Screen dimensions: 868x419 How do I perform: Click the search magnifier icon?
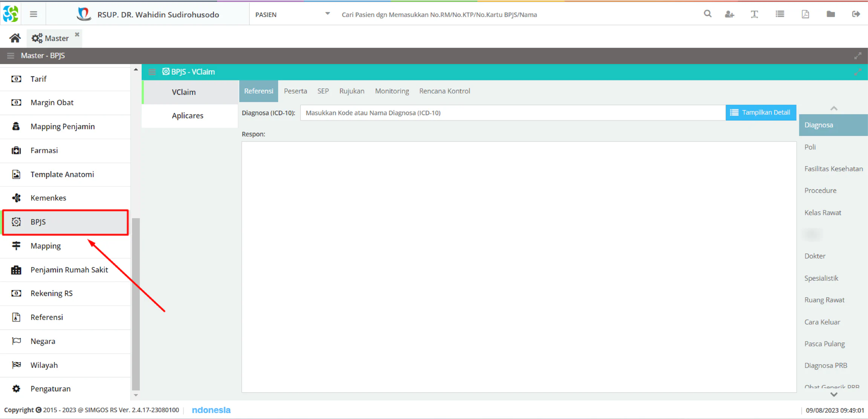point(707,14)
